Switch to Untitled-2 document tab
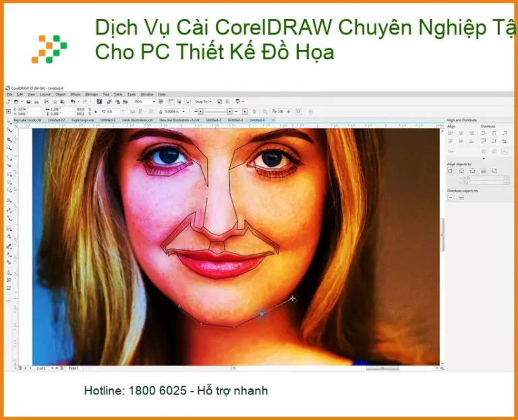 tap(213, 120)
